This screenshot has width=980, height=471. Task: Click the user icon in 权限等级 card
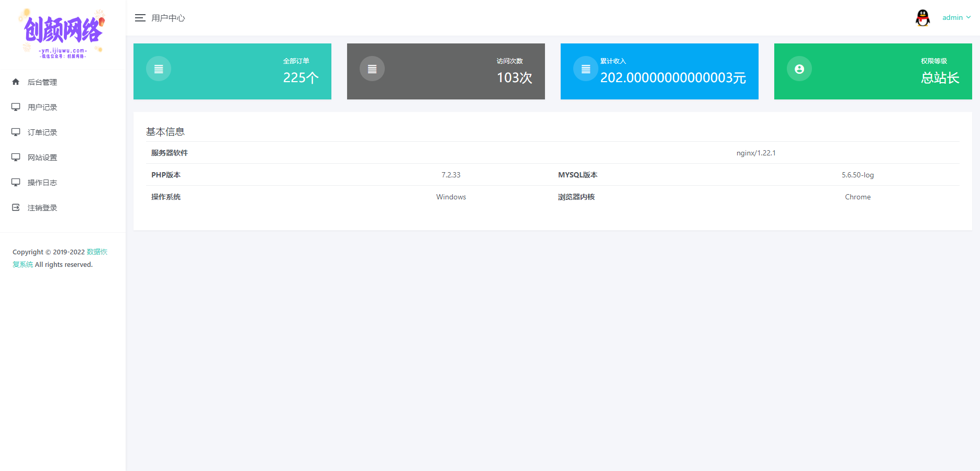799,69
